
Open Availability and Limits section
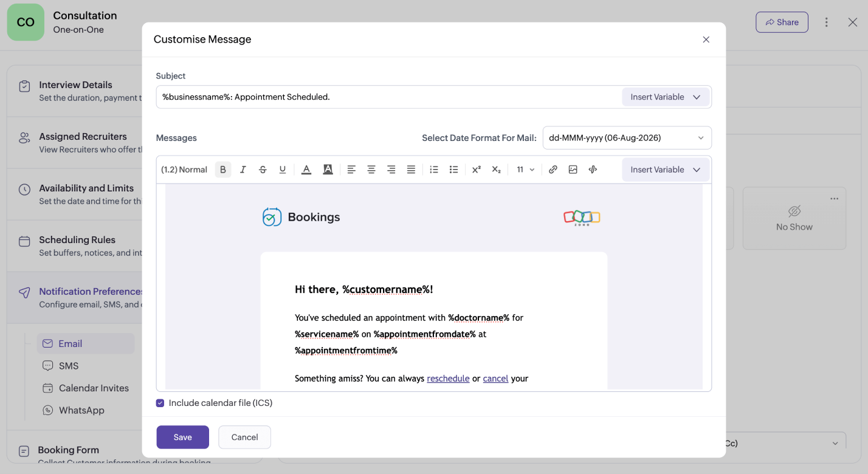[74, 194]
